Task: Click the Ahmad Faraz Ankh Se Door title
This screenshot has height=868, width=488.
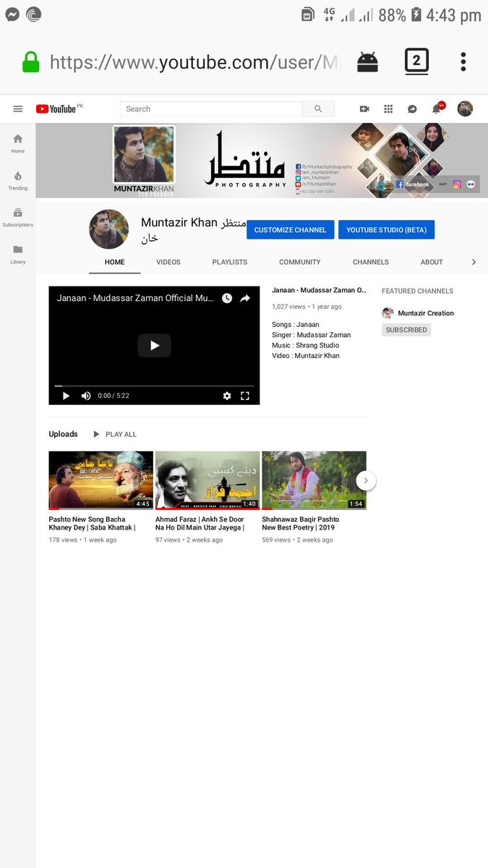Action: 200,524
